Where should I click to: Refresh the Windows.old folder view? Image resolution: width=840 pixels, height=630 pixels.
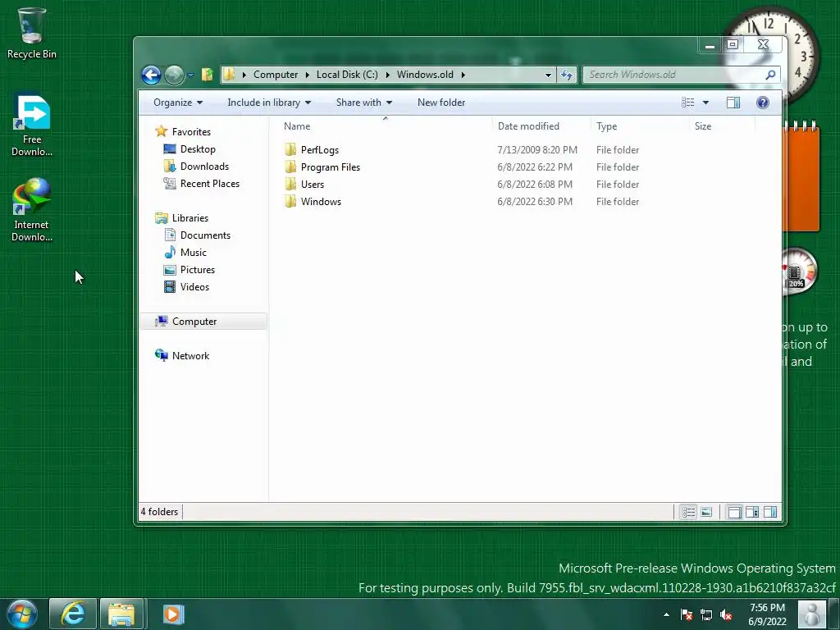[x=567, y=75]
